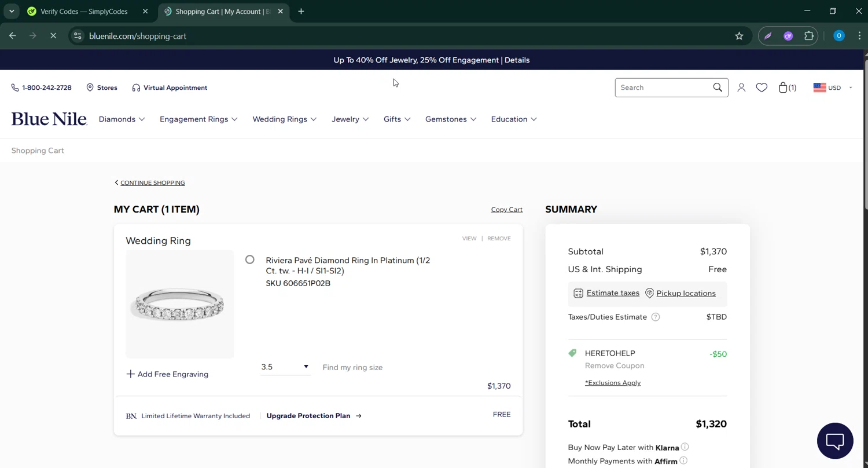Click the Stores location pin icon
The width and height of the screenshot is (868, 468).
coord(90,87)
